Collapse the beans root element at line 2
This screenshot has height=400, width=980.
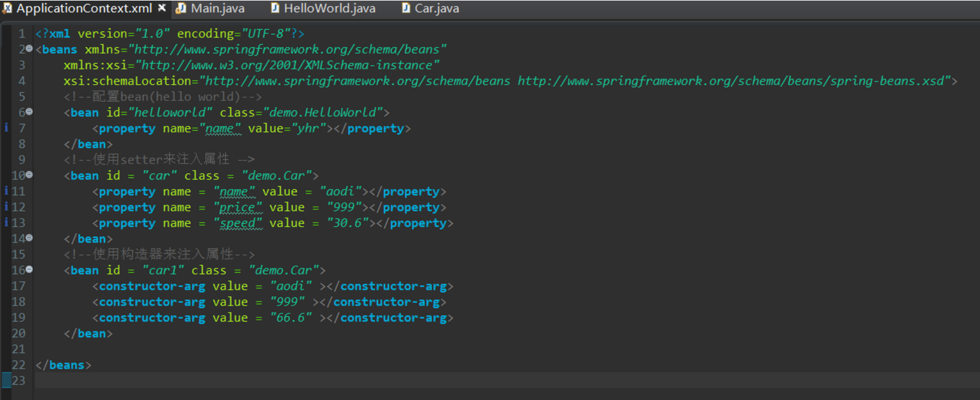(x=30, y=48)
